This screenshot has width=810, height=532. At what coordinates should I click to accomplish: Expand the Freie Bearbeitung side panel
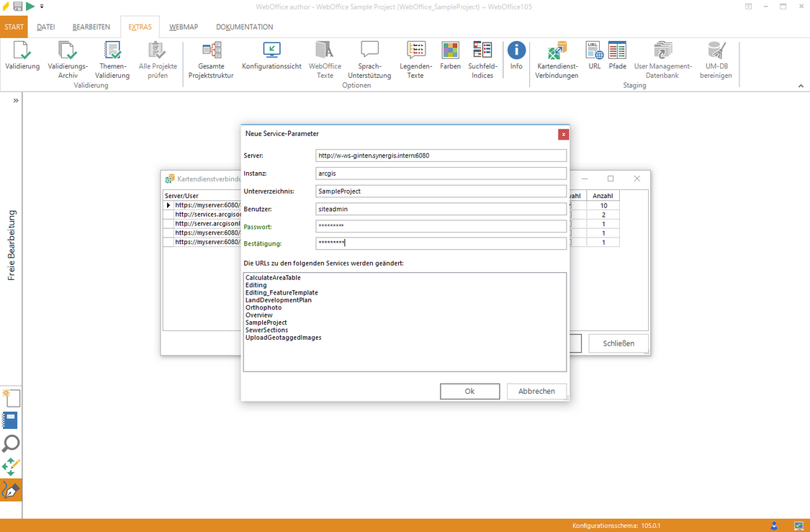pyautogui.click(x=16, y=101)
